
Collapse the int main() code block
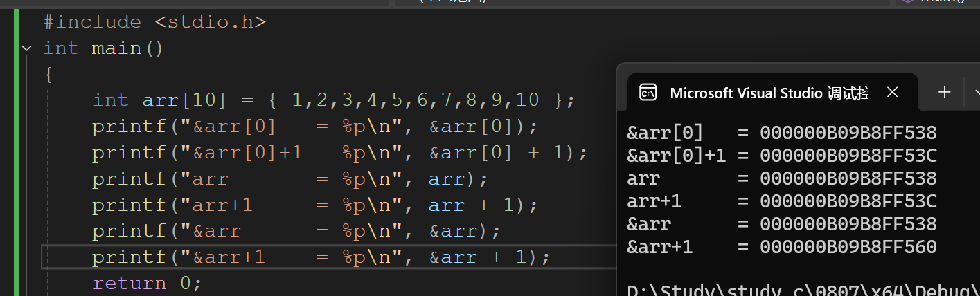[26, 48]
